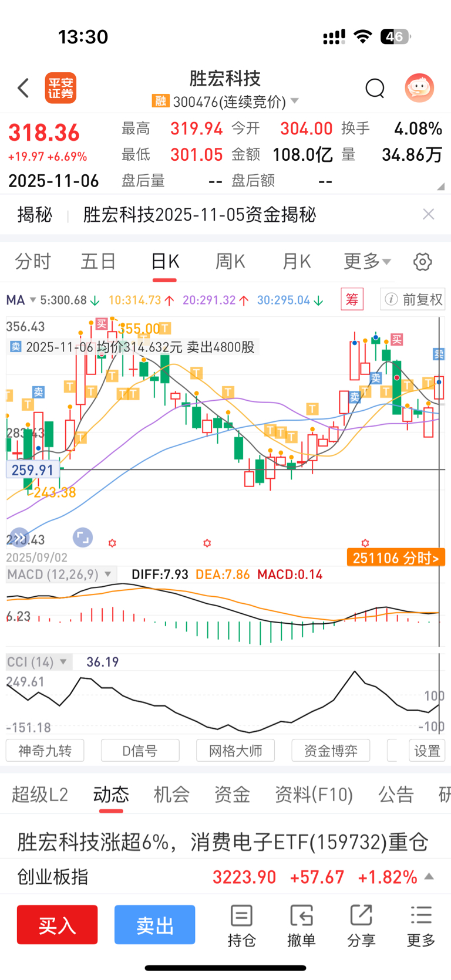
Task: Tap the 网格大师 indicator button
Action: tap(235, 751)
